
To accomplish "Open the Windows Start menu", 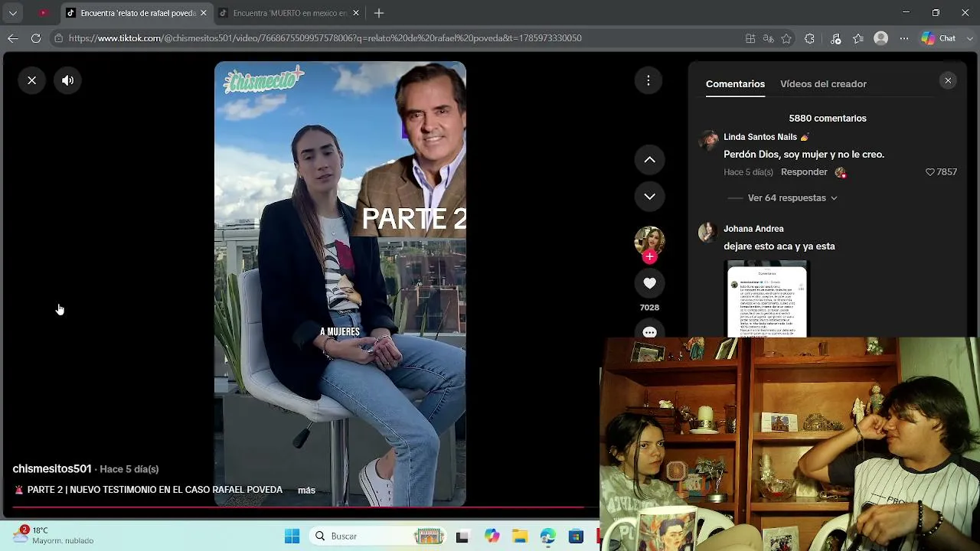I will click(x=292, y=536).
